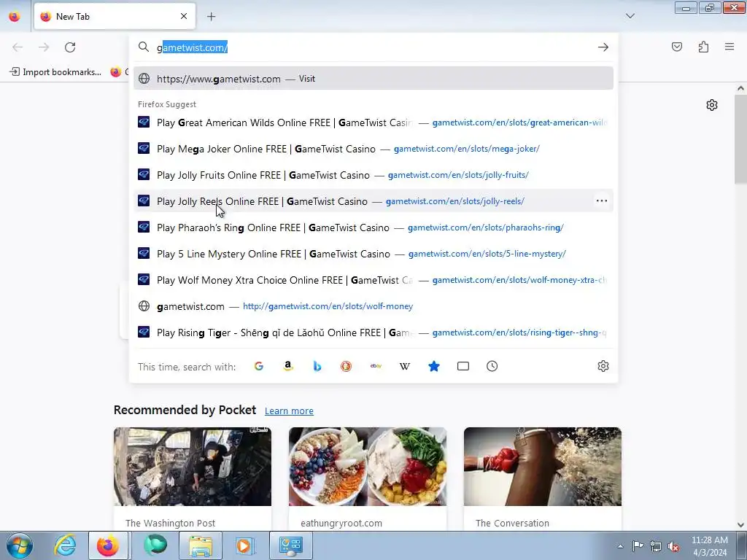Open the Save to Pocket icon
The width and height of the screenshot is (747, 560).
[676, 47]
